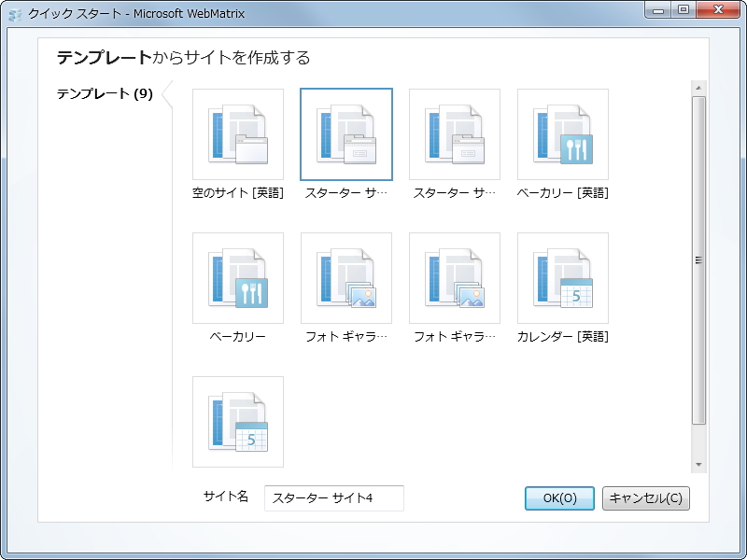
Task: Open the テンプレート (9) category tab
Action: pos(105,93)
